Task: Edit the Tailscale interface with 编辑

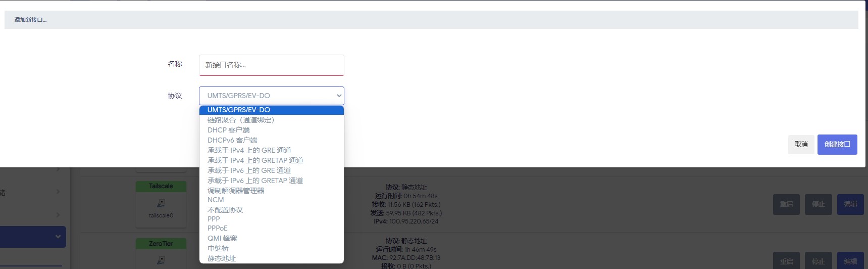Action: click(850, 204)
